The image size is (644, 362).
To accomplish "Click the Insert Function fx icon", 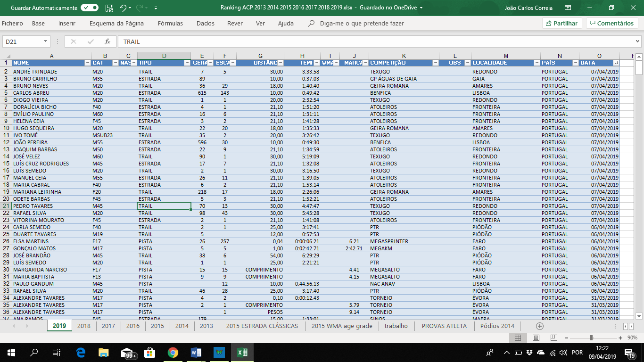I will [107, 41].
